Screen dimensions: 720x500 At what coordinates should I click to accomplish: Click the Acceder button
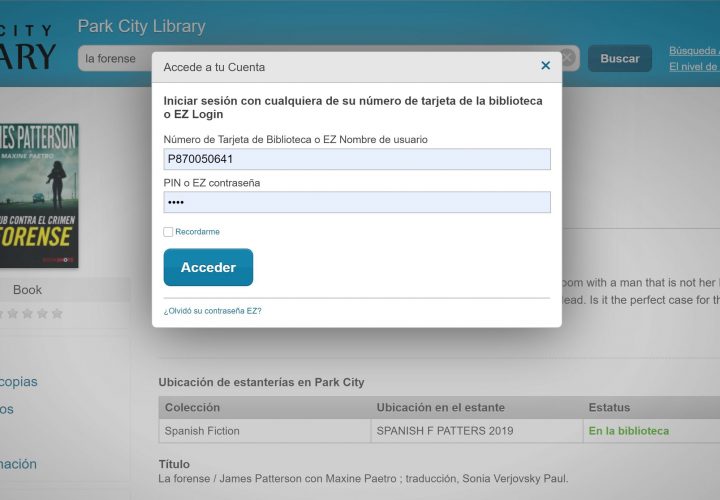(x=208, y=267)
